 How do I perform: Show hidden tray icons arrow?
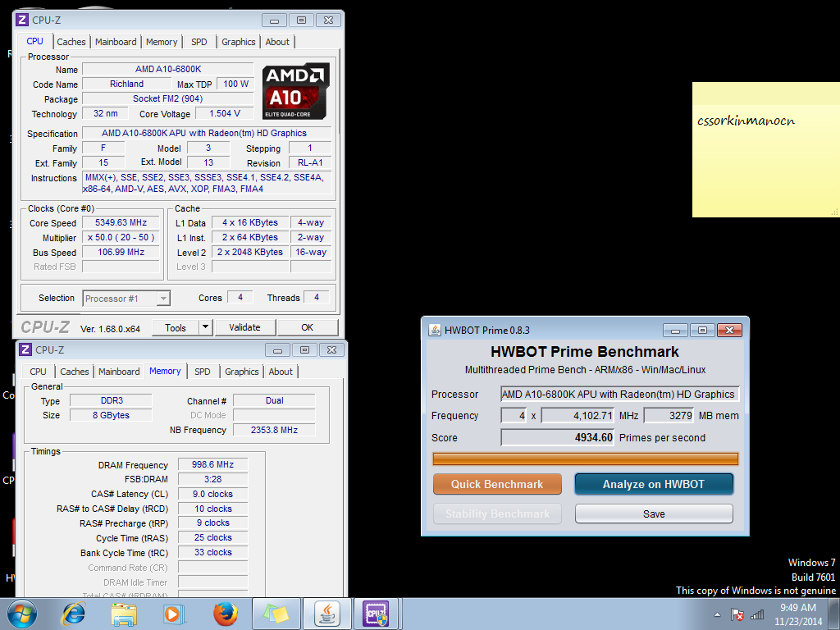pyautogui.click(x=717, y=614)
